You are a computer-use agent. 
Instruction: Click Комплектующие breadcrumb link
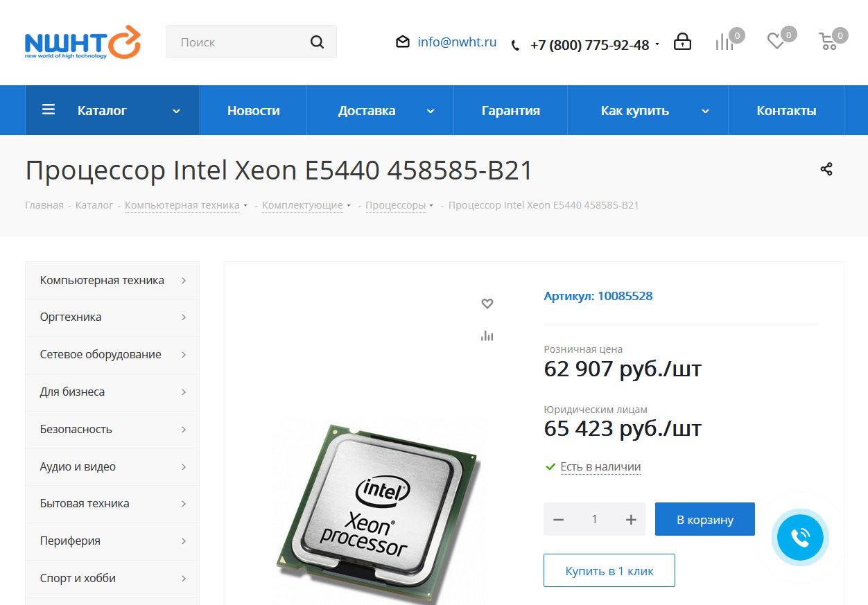[x=302, y=205]
